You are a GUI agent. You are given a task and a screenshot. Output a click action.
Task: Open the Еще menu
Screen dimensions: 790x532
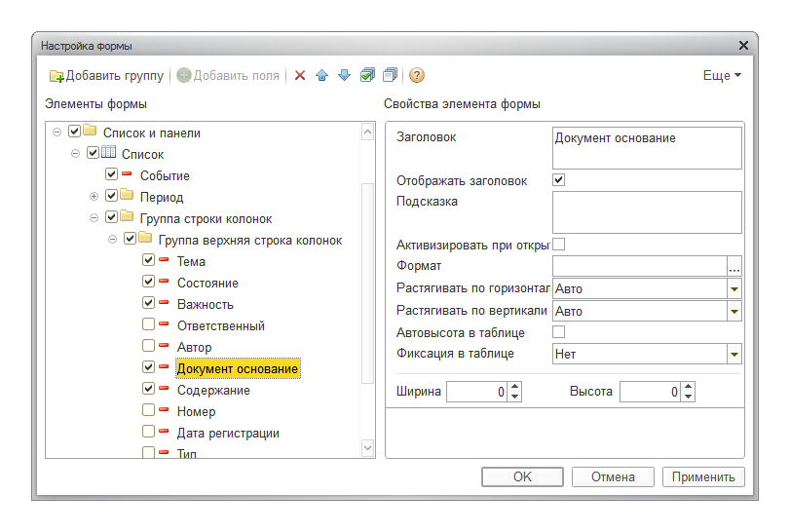tap(722, 76)
